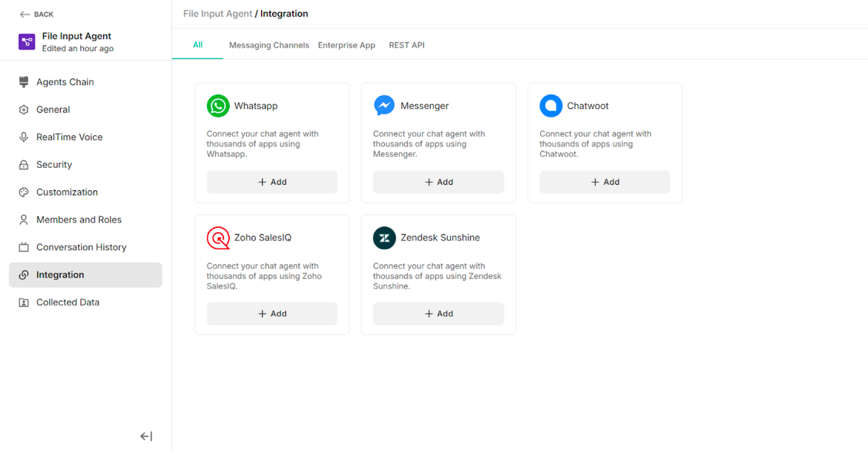
Task: Open the Conversation History icon
Action: [24, 247]
